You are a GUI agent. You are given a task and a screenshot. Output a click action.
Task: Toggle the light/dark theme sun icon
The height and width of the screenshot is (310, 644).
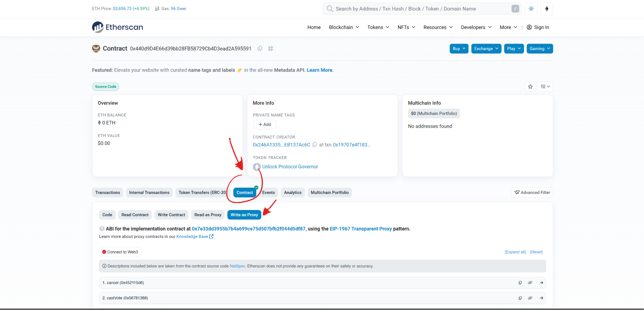531,9
